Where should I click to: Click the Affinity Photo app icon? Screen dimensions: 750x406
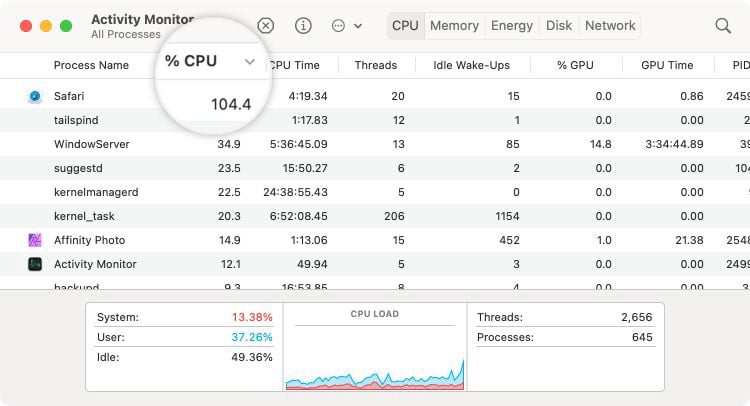point(35,240)
